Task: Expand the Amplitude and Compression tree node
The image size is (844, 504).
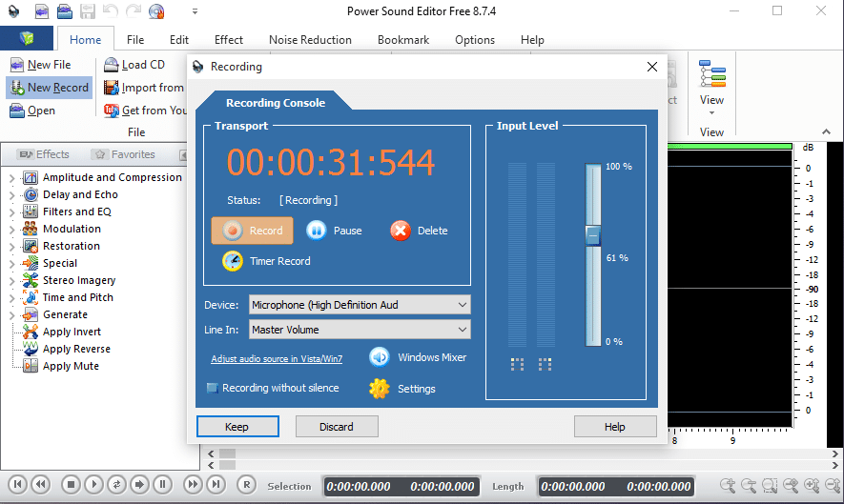Action: pyautogui.click(x=11, y=177)
